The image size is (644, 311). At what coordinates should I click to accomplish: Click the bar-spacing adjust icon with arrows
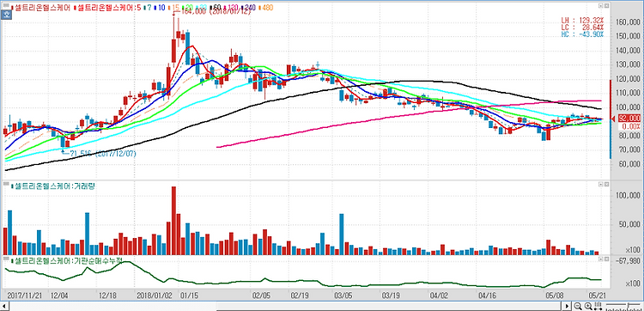598,306
